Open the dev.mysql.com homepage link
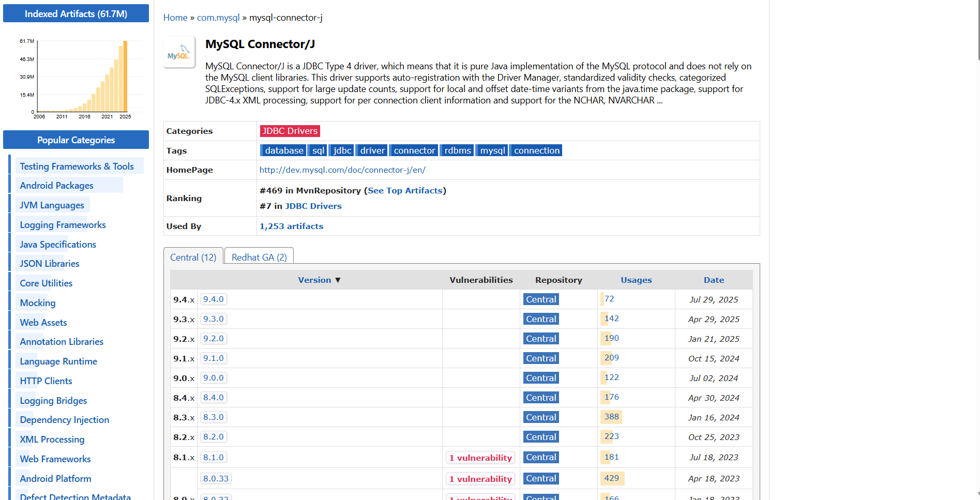Viewport: 980px width, 500px height. click(342, 170)
